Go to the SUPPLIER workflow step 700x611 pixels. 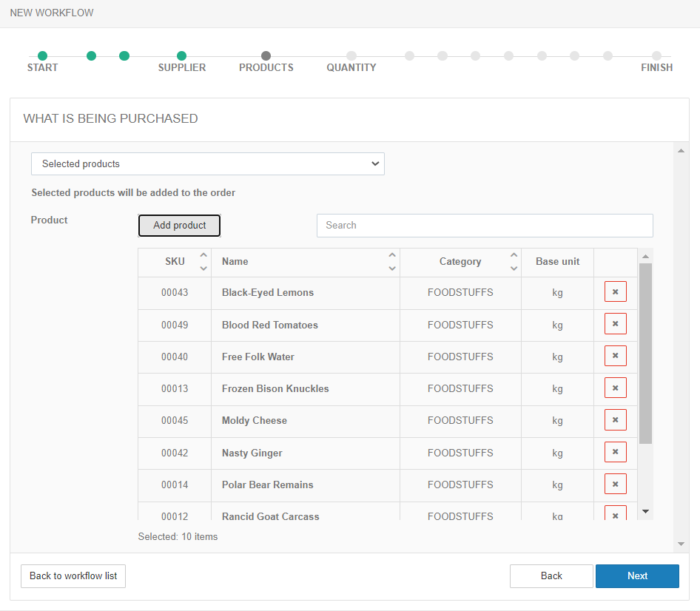[181, 56]
